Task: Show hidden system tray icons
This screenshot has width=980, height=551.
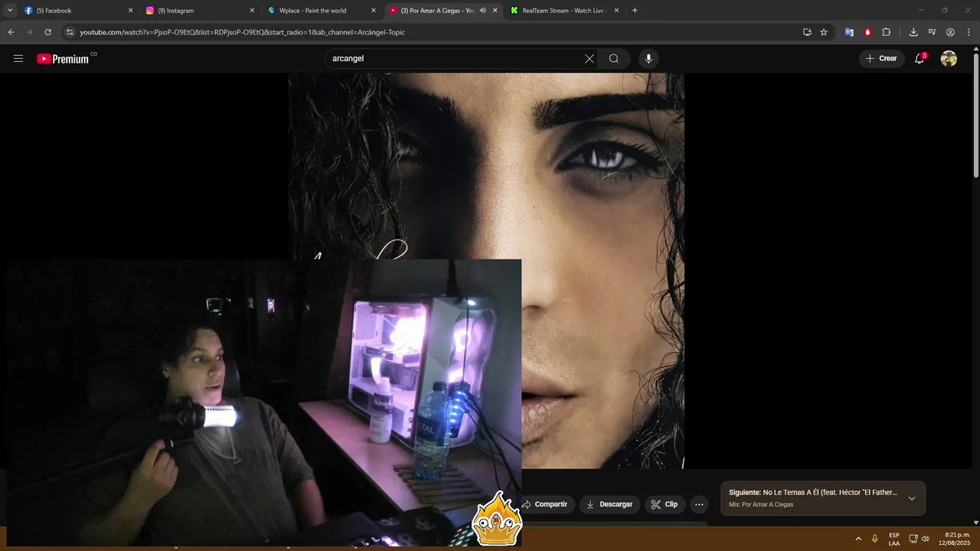Action: click(x=858, y=539)
